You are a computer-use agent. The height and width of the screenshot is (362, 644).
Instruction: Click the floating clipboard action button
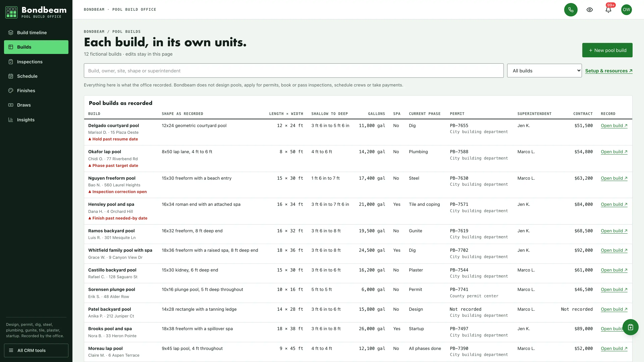[x=630, y=327]
